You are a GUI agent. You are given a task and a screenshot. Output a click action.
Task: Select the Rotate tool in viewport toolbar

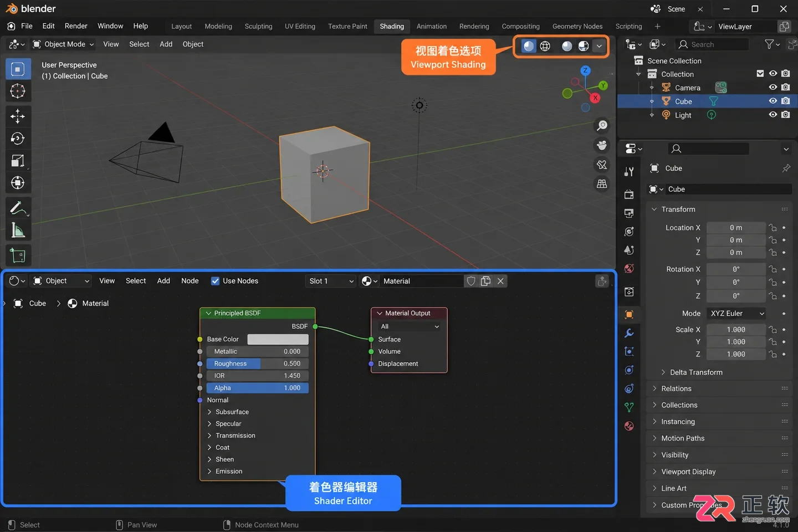[18, 139]
